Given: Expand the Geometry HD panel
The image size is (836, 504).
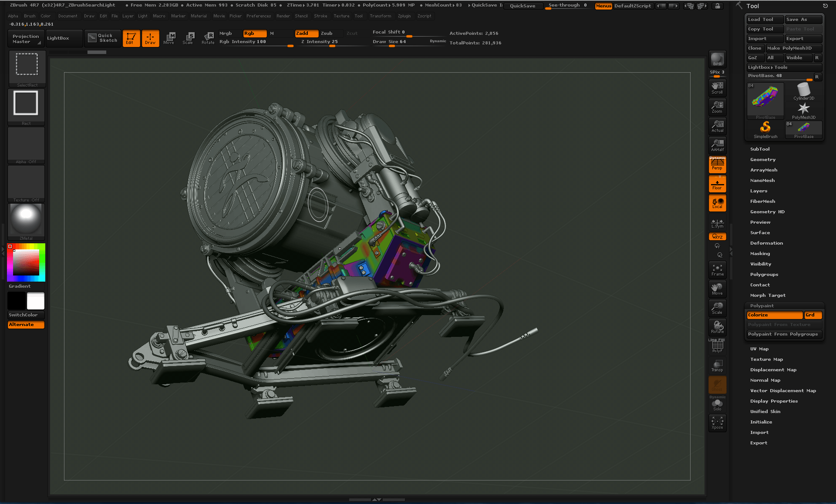Looking at the screenshot, I should (766, 212).
